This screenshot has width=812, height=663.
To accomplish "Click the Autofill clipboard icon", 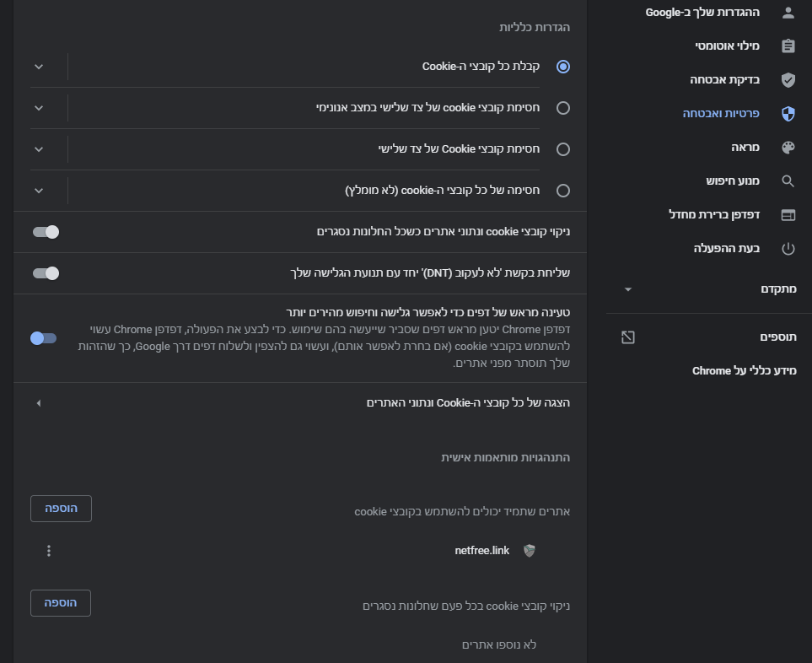I will [x=788, y=46].
